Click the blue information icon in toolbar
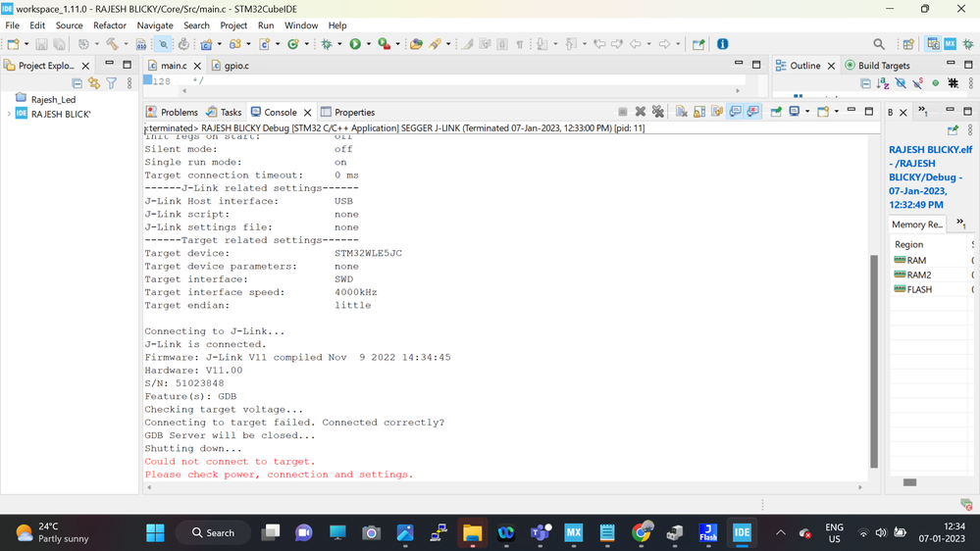This screenshot has height=551, width=980. pos(723,44)
